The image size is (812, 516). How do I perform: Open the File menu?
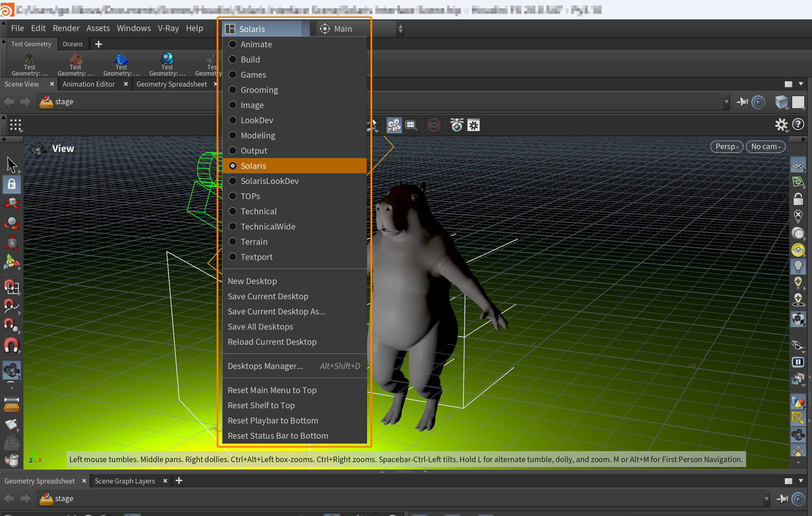pos(17,28)
